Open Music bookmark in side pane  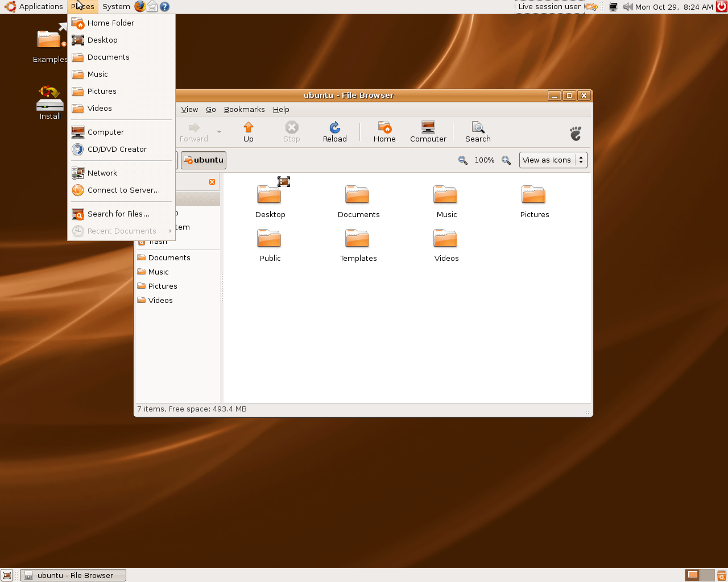pyautogui.click(x=177, y=272)
